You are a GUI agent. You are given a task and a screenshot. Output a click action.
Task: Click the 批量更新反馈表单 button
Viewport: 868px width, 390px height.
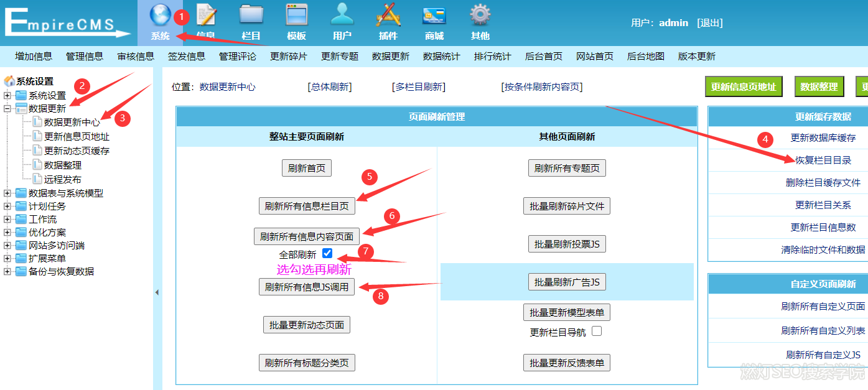point(567,363)
